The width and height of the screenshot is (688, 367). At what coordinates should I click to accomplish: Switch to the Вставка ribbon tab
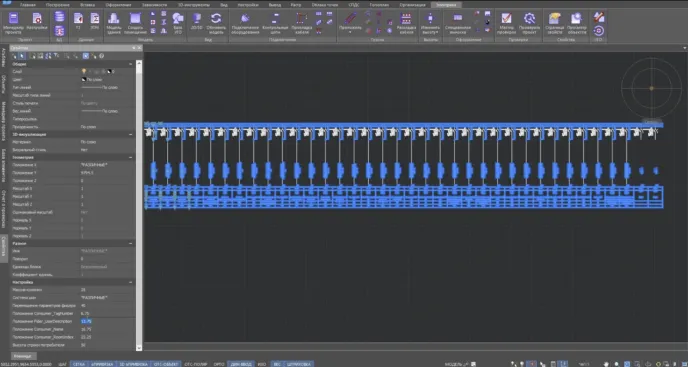click(x=87, y=5)
